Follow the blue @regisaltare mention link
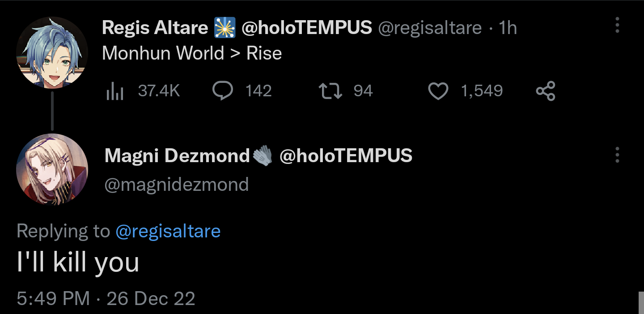This screenshot has height=314, width=644. (x=168, y=231)
